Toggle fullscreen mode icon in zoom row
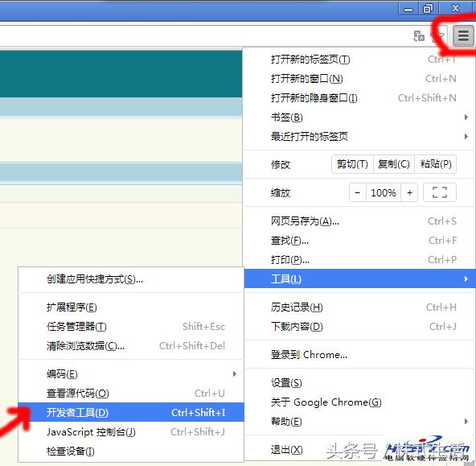Screen dimensions: 476x466 (440, 192)
